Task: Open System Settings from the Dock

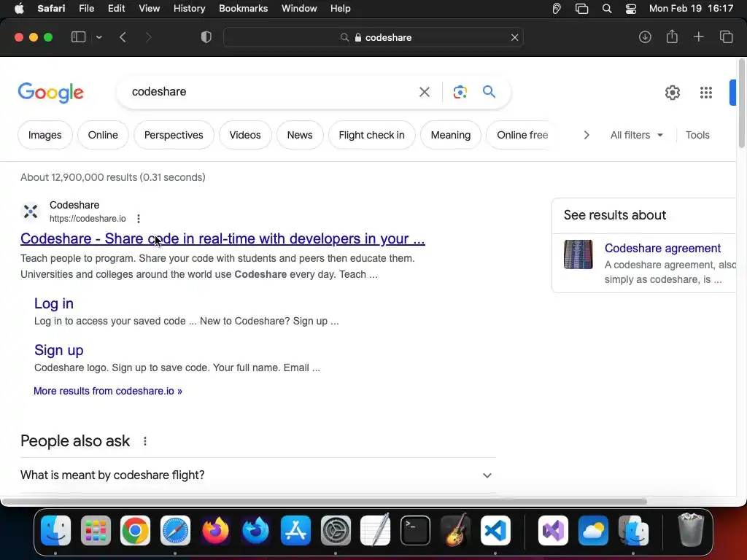Action: [336, 531]
